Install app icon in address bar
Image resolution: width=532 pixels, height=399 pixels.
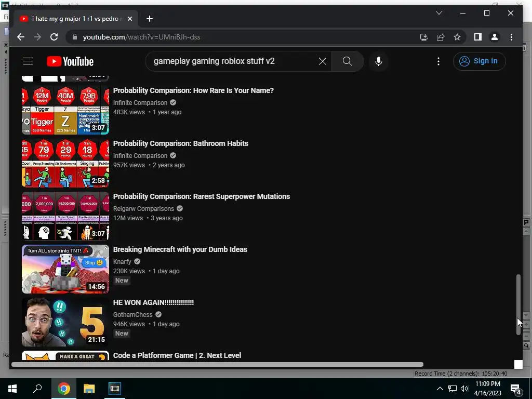[x=424, y=37]
